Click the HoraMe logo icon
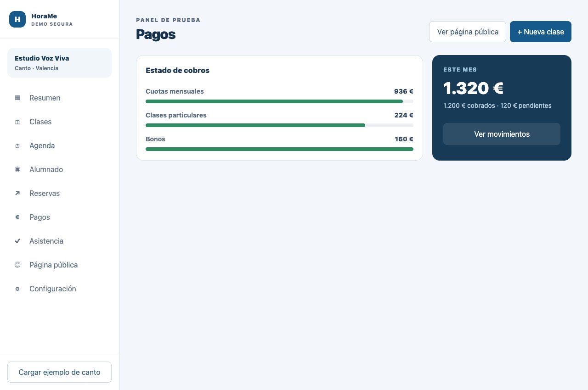Image resolution: width=588 pixels, height=390 pixels. tap(17, 19)
